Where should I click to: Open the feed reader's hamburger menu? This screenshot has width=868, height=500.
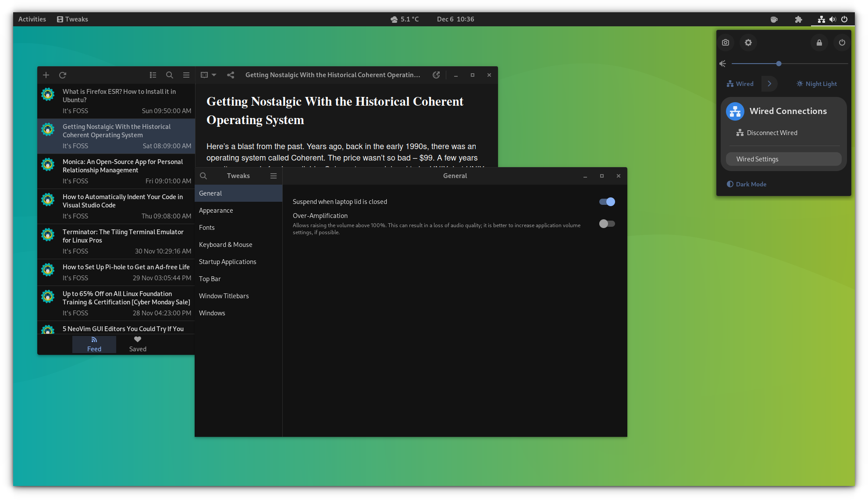186,75
